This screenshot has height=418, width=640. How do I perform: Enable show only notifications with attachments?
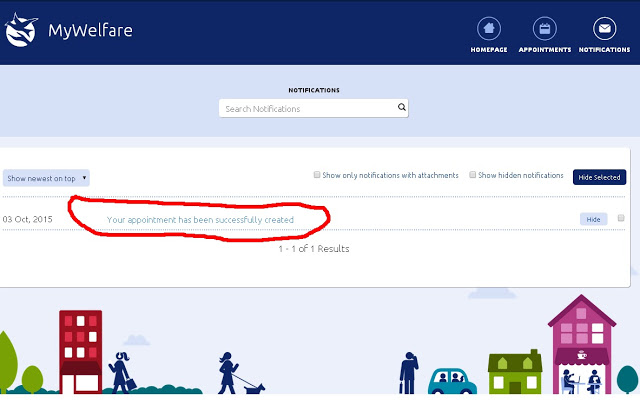pos(317,175)
